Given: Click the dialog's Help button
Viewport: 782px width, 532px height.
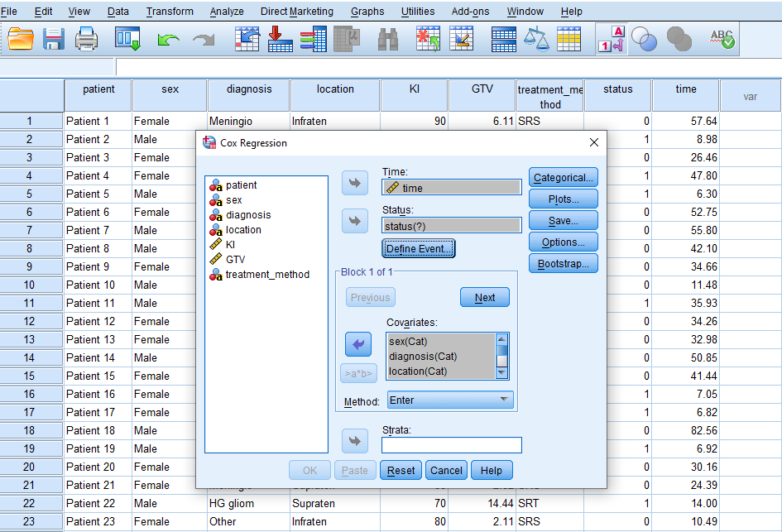Looking at the screenshot, I should pos(492,470).
